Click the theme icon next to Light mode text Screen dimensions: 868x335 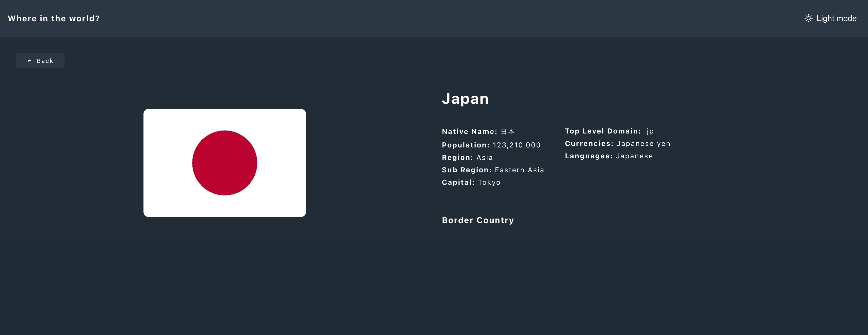point(809,18)
